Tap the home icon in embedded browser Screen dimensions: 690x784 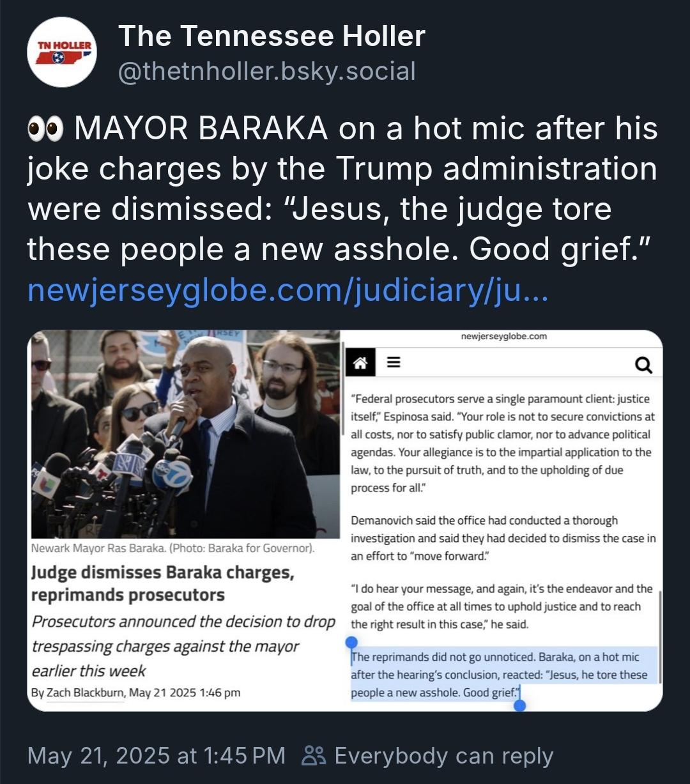tap(360, 363)
